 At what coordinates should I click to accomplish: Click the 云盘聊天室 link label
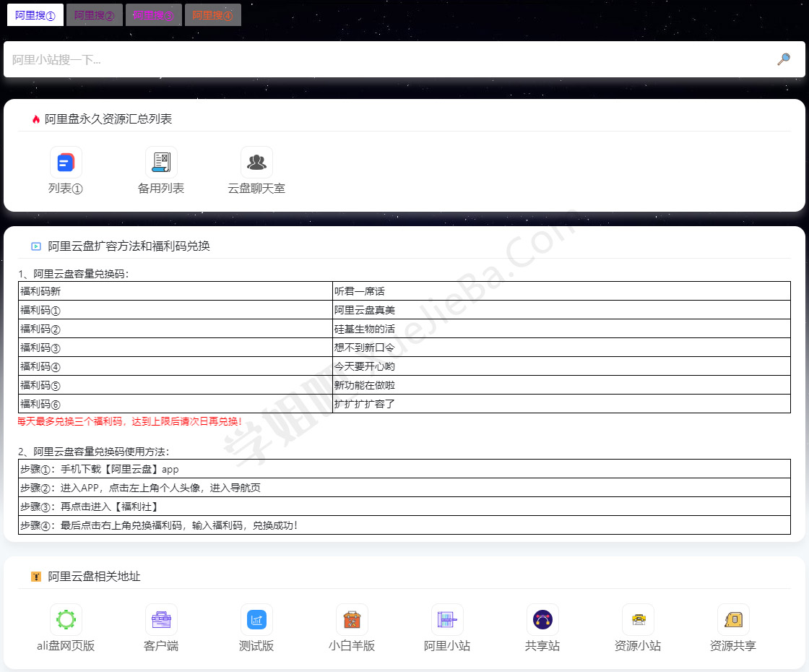click(256, 189)
